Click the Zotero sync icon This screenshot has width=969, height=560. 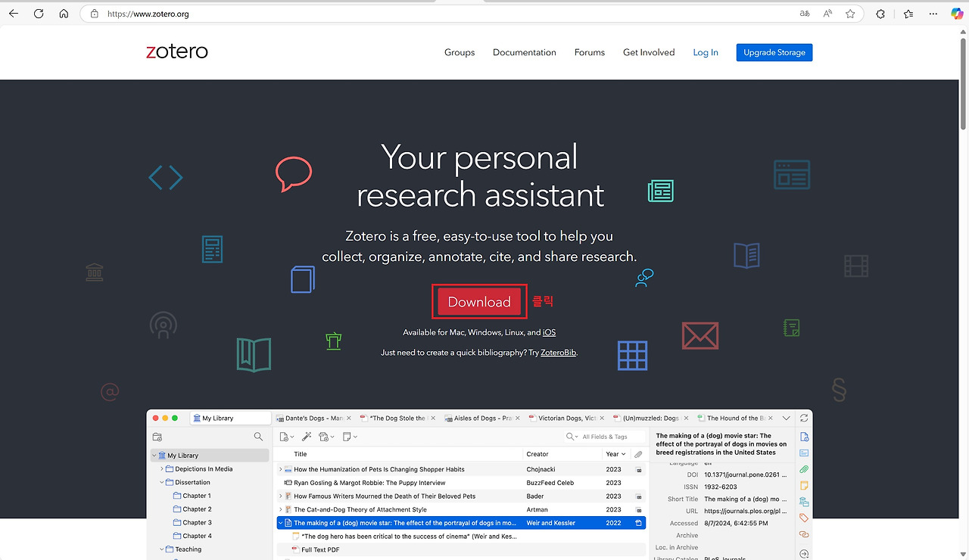[804, 418]
